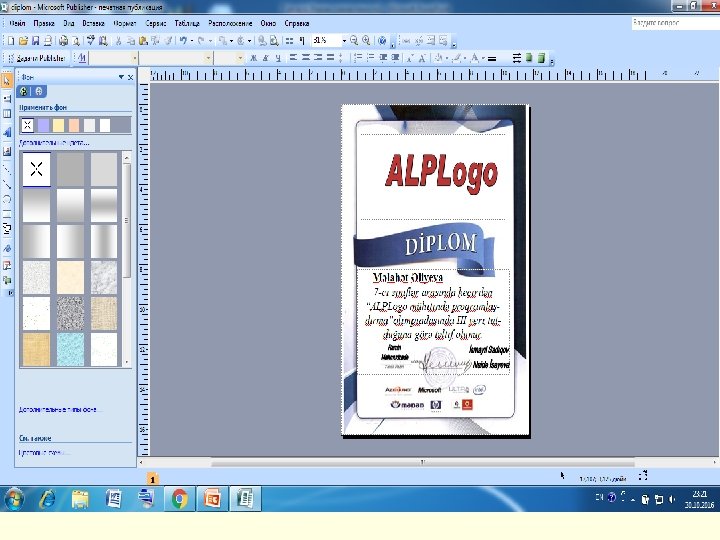The image size is (720, 540).
Task: Open the Файл menu
Action: [17, 23]
